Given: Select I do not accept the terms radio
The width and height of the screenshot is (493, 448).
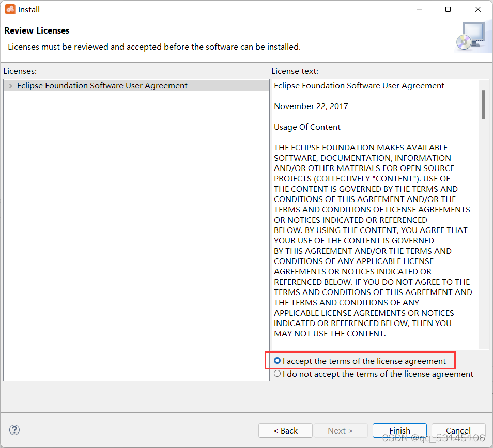Looking at the screenshot, I should (277, 374).
